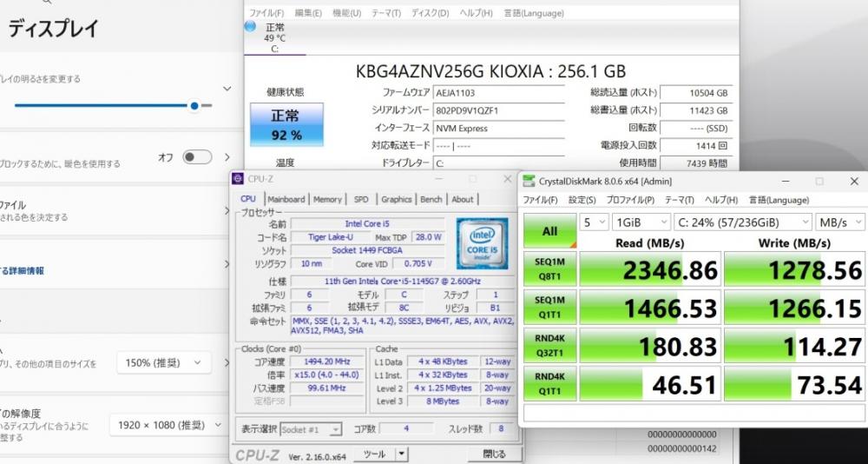
Task: Run the RND4K Q32T1 test button
Action: tap(549, 345)
